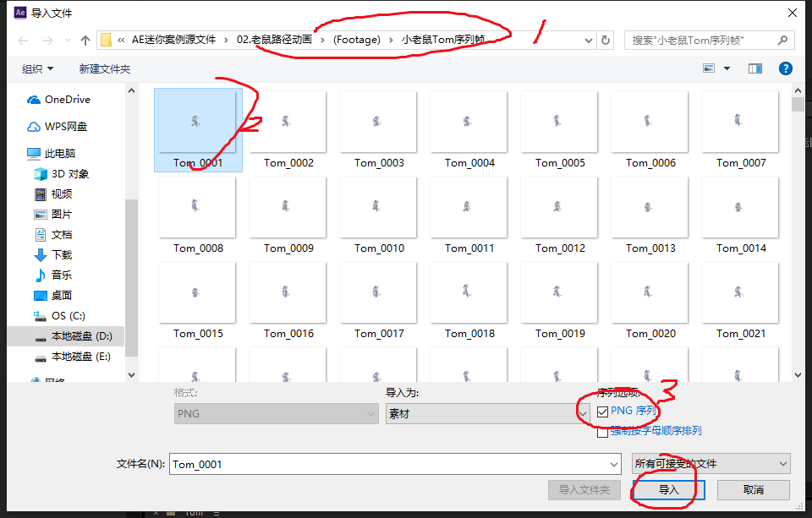Click the Forward navigation arrow

point(47,41)
